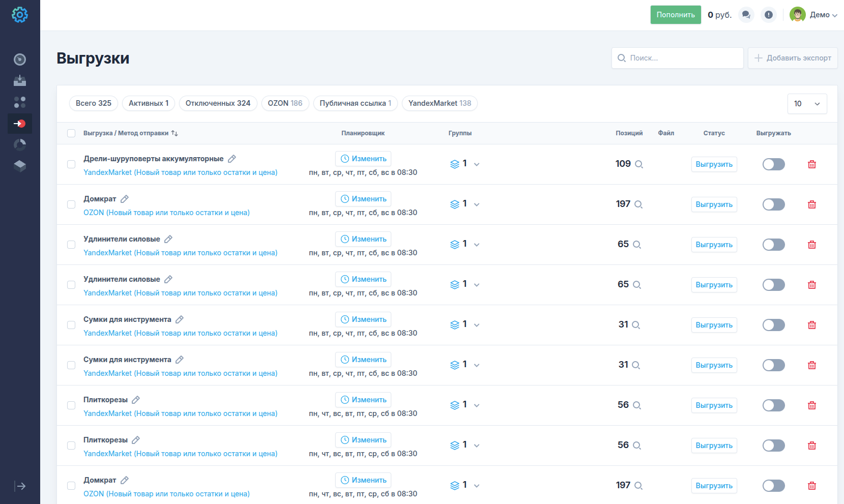Open the notifications alert icon in header
844x504 pixels.
(768, 15)
